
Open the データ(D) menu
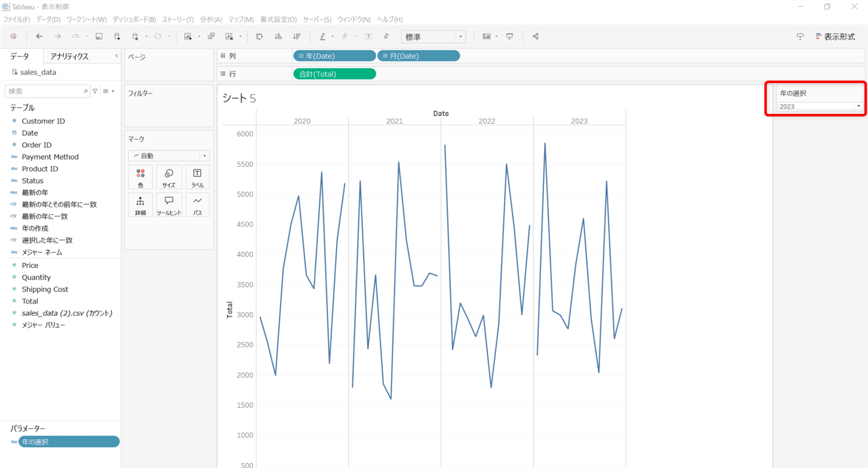pos(48,20)
